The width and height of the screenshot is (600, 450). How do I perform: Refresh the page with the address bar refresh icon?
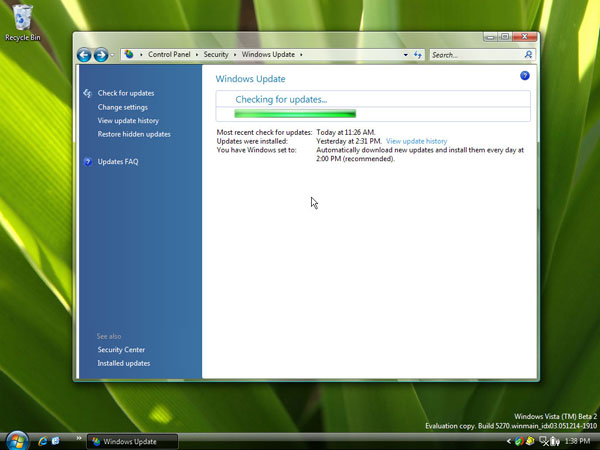pyautogui.click(x=417, y=55)
